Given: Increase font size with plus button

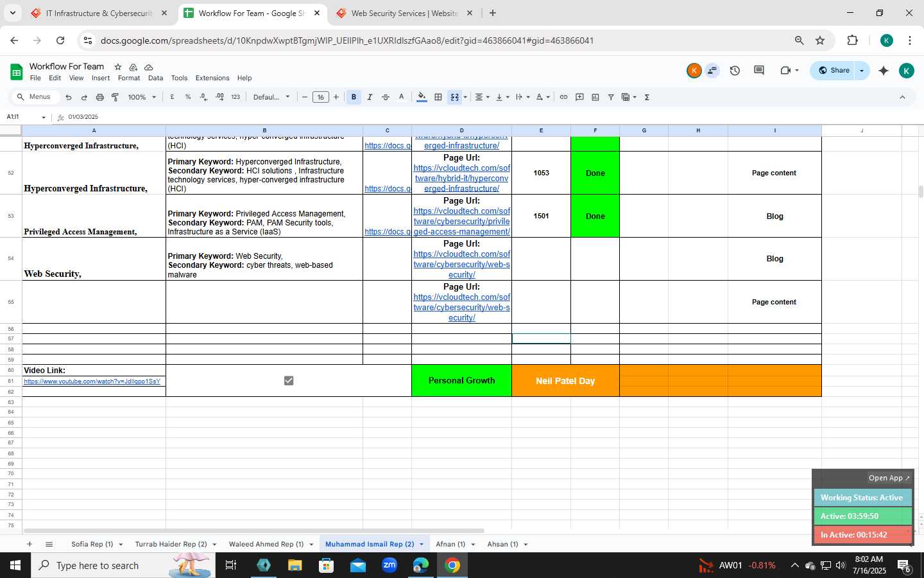Looking at the screenshot, I should [x=336, y=97].
